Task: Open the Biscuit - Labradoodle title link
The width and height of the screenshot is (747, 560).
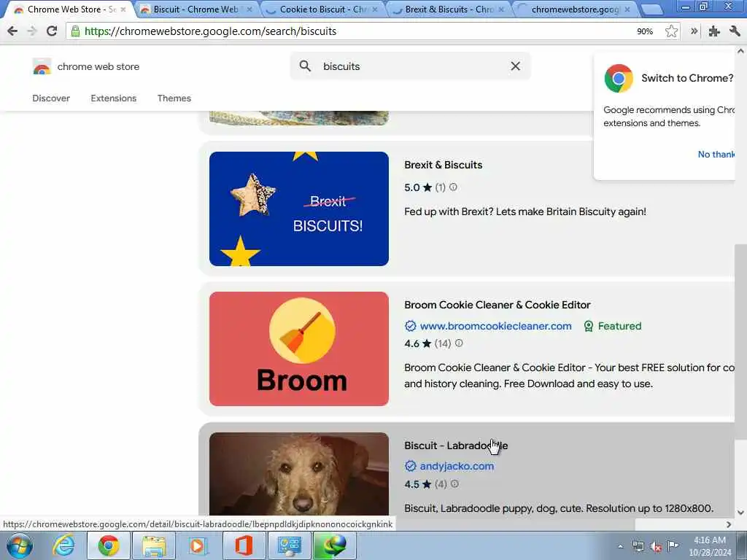Action: [x=456, y=446]
